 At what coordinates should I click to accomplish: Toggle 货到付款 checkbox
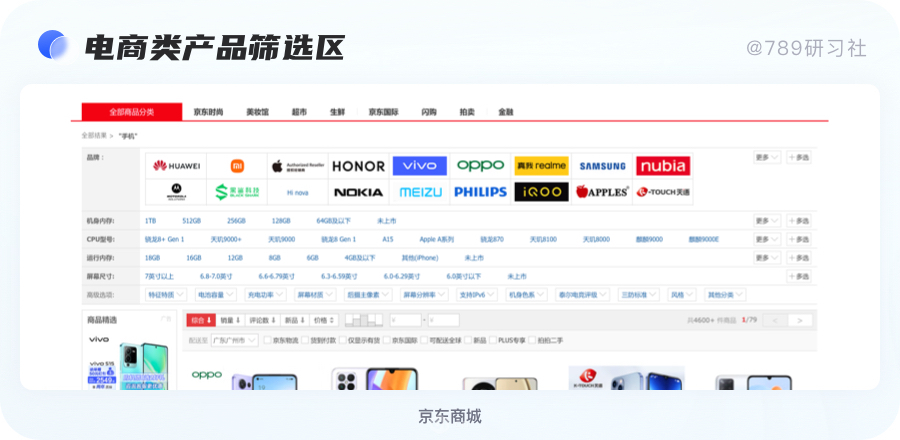[x=305, y=340]
